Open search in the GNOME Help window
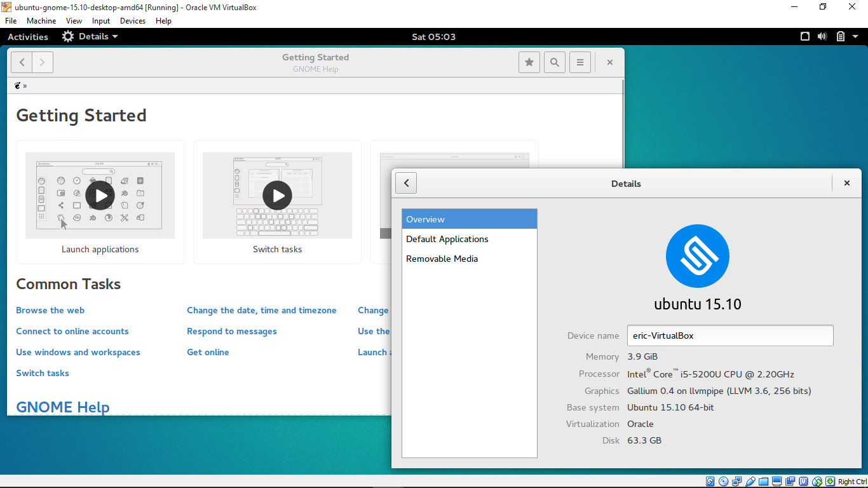This screenshot has height=488, width=868. pyautogui.click(x=554, y=62)
